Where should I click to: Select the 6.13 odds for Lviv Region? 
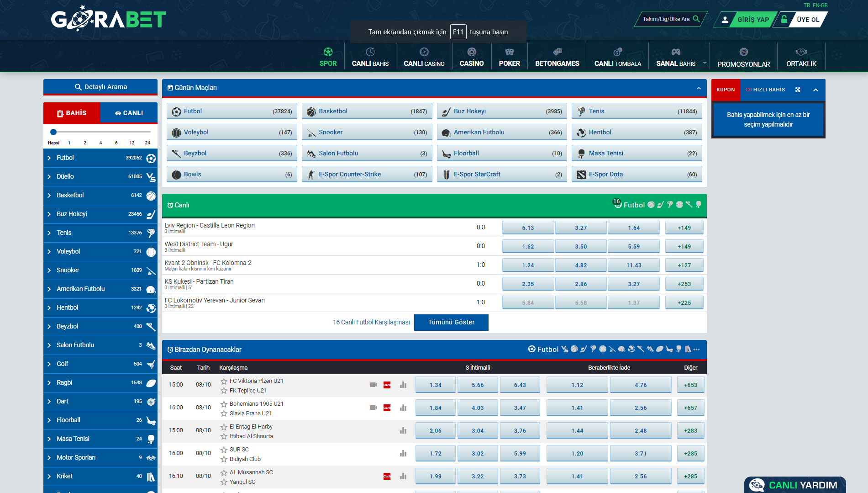528,228
